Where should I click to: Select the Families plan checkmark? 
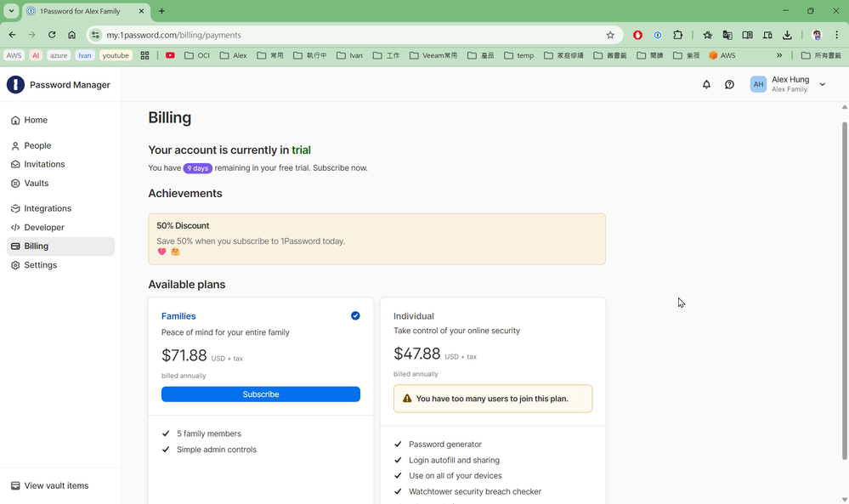[x=355, y=316]
